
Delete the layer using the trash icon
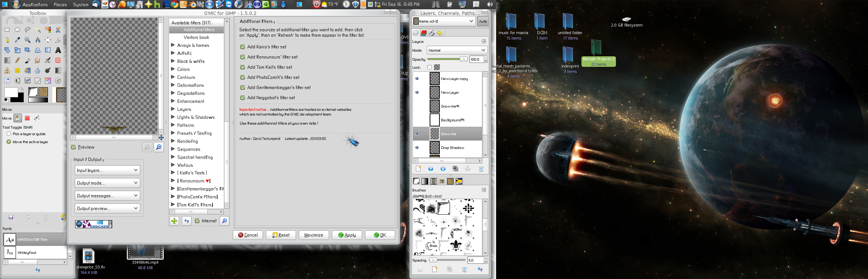(481, 169)
